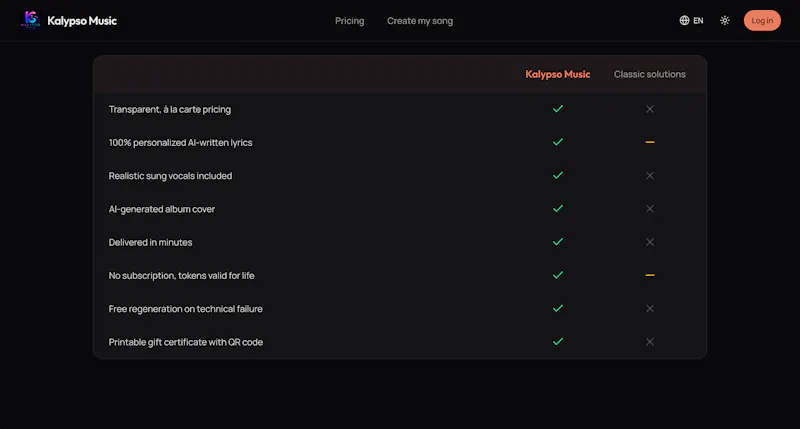
Task: Click the check for AI-generated album cover
Action: pyautogui.click(x=558, y=208)
